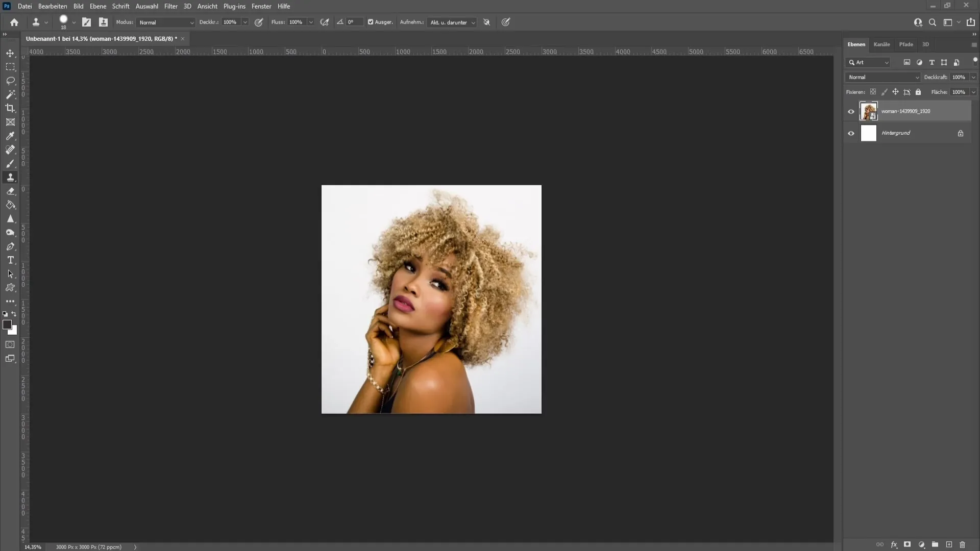The image size is (980, 551).
Task: Select the Brush tool in toolbar
Action: [10, 163]
